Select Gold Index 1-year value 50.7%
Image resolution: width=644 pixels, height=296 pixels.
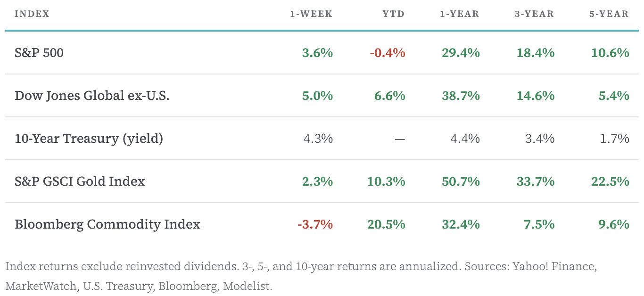click(461, 181)
